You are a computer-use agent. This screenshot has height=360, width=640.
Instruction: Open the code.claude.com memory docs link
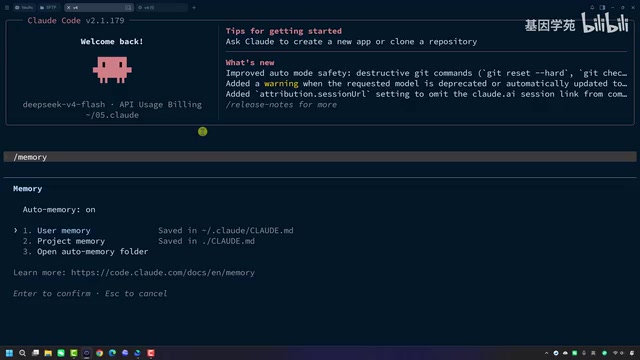pyautogui.click(x=163, y=273)
